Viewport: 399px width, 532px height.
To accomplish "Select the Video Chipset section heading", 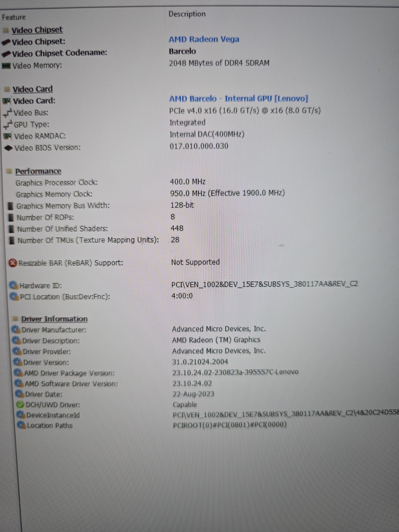I will click(37, 30).
